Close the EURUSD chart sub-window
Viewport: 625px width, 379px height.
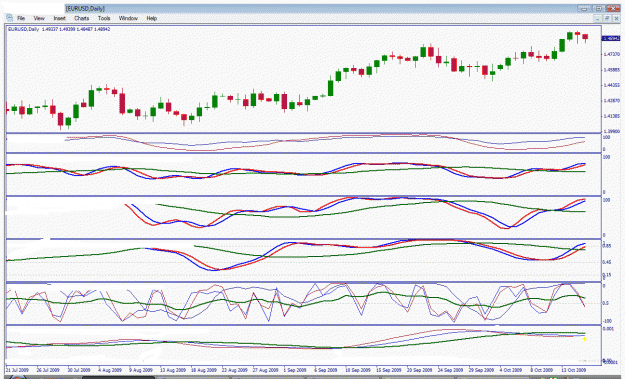point(616,18)
